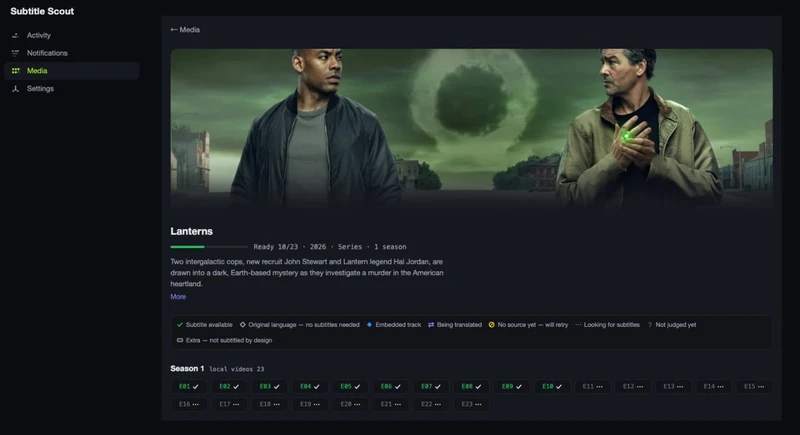800x435 pixels.
Task: Click the Being translated legend icon
Action: [x=431, y=324]
